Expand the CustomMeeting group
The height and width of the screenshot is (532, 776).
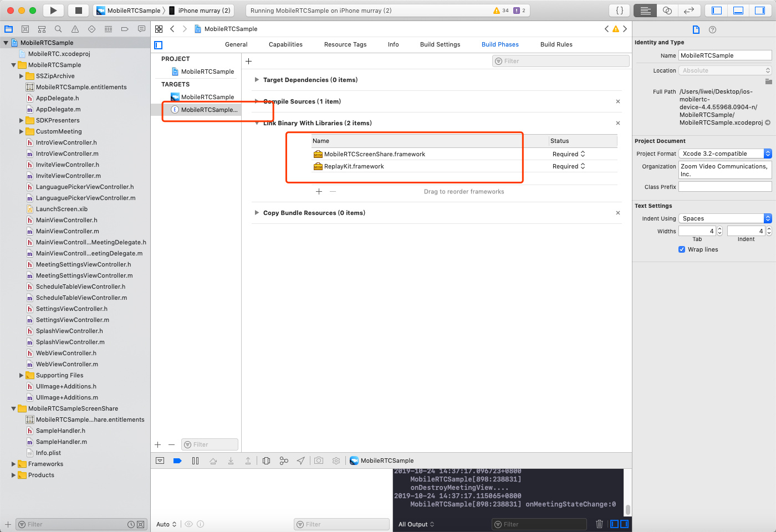(21, 131)
